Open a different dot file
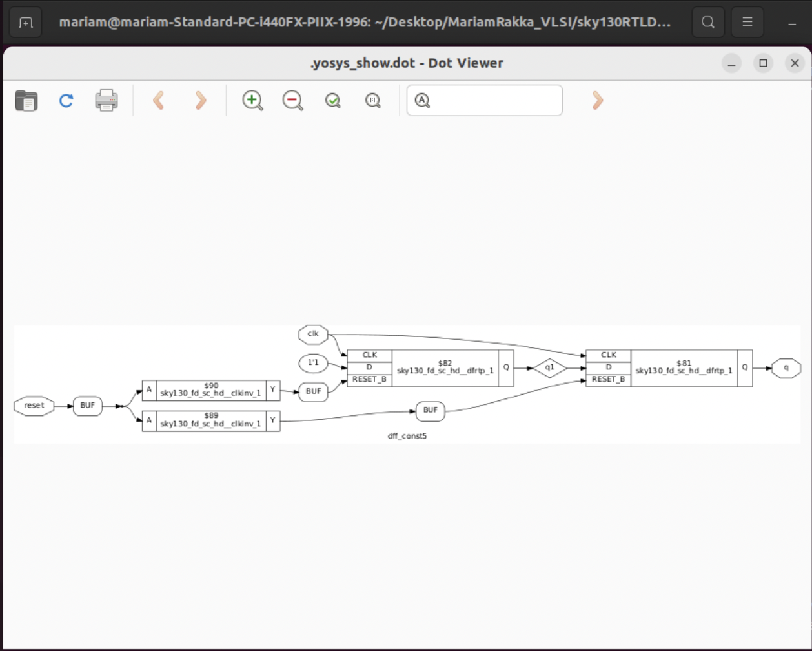This screenshot has height=651, width=812. click(26, 101)
